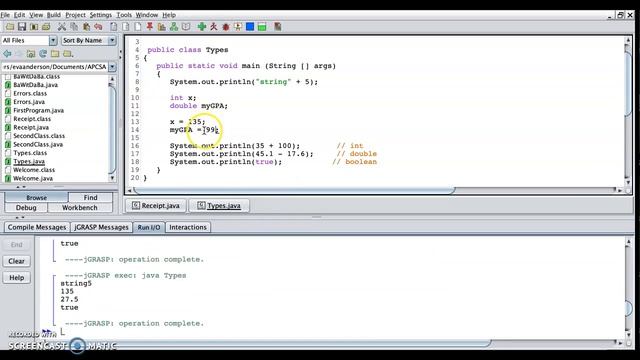Save the current file
This screenshot has height=360, width=640.
coord(22,27)
